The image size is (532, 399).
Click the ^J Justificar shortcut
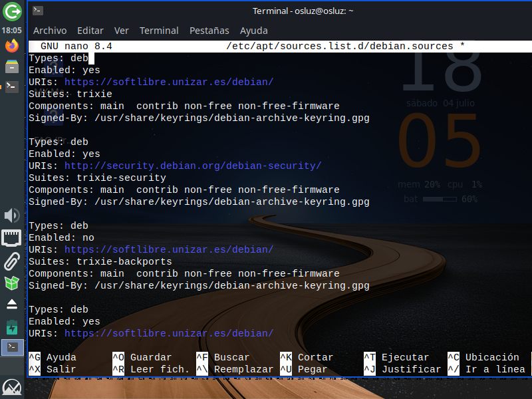(402, 369)
